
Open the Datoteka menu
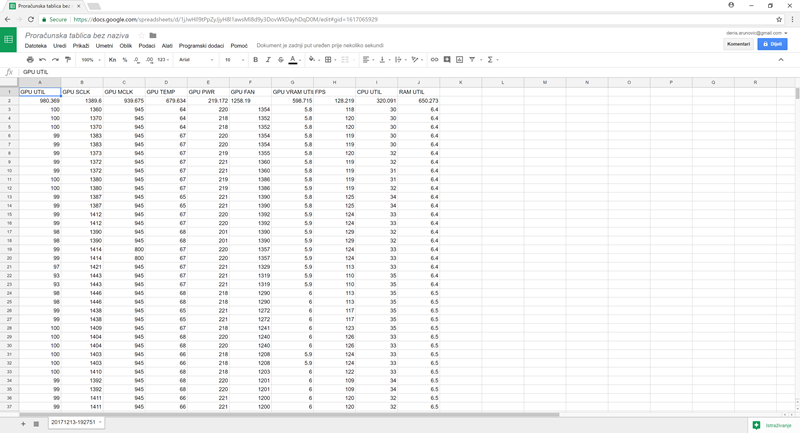point(36,45)
